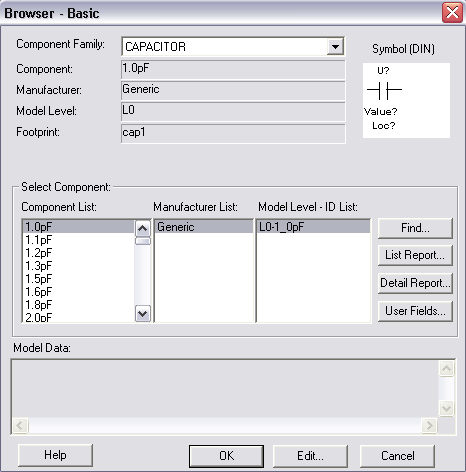
Task: Click Model Data scroll left arrow
Action: (20, 425)
